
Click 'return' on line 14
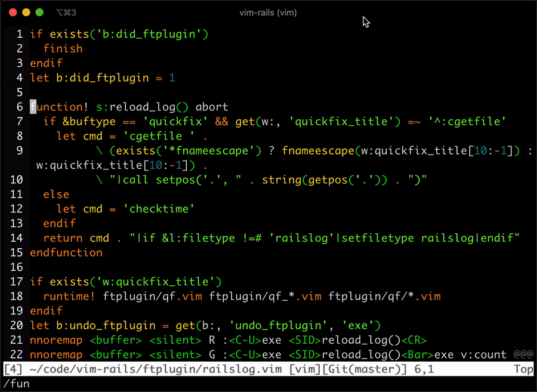[63, 238]
